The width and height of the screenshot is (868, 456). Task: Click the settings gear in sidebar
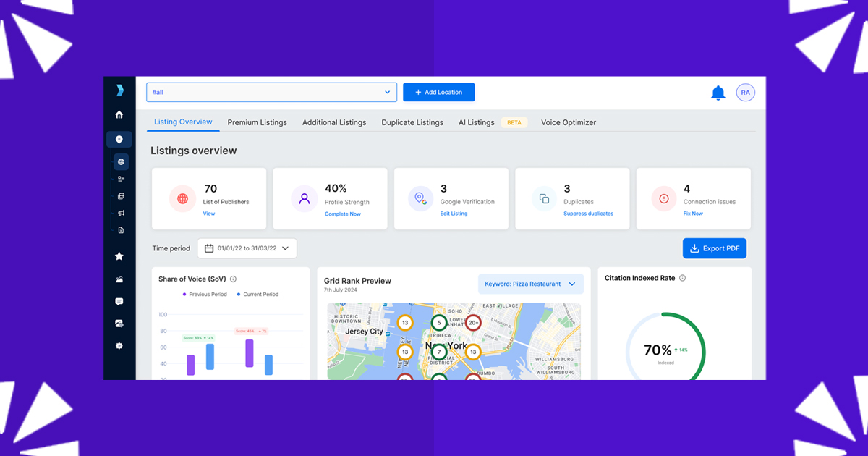(119, 346)
